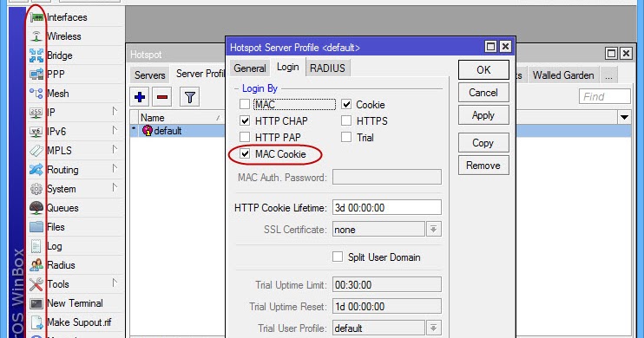Click the default profile row icon
644x338 pixels.
tap(147, 131)
